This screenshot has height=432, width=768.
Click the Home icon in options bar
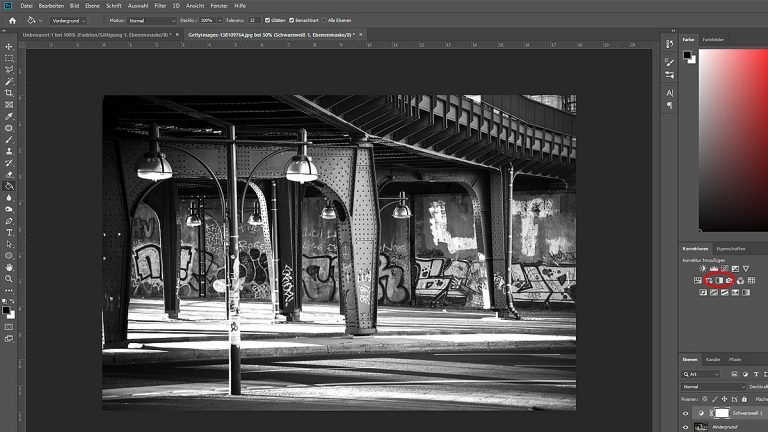10,19
